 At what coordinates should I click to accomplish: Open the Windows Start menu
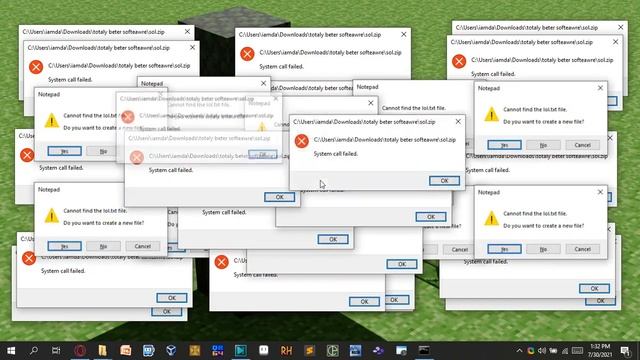[11, 351]
